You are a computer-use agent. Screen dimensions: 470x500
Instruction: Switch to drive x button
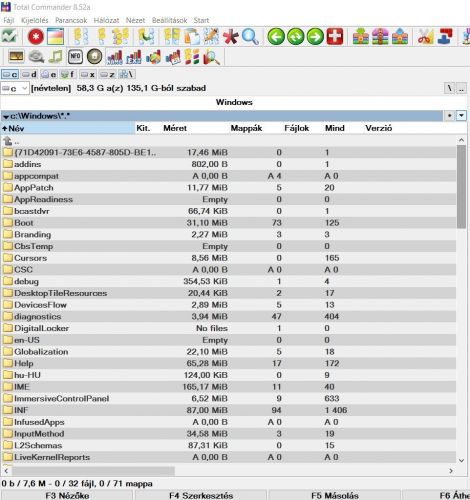(87, 74)
